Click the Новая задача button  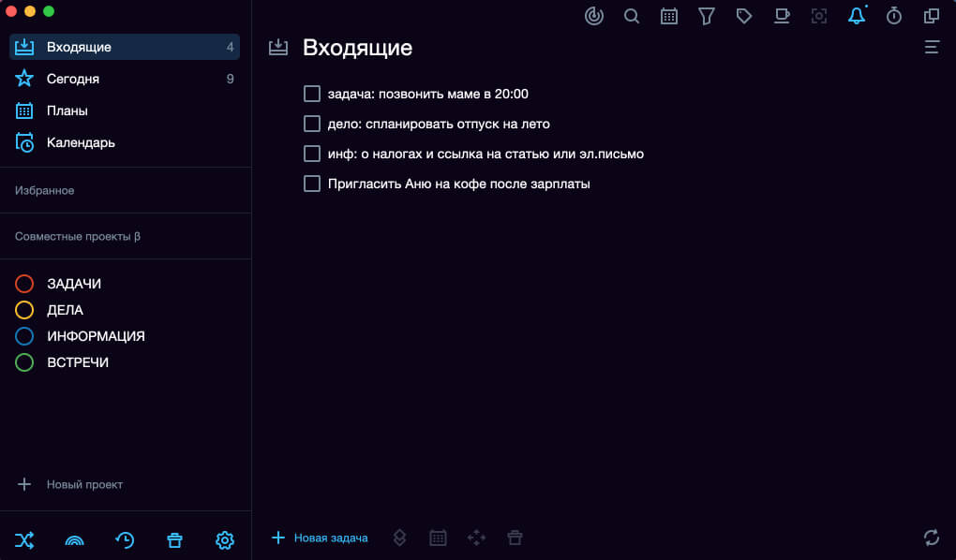click(x=320, y=538)
